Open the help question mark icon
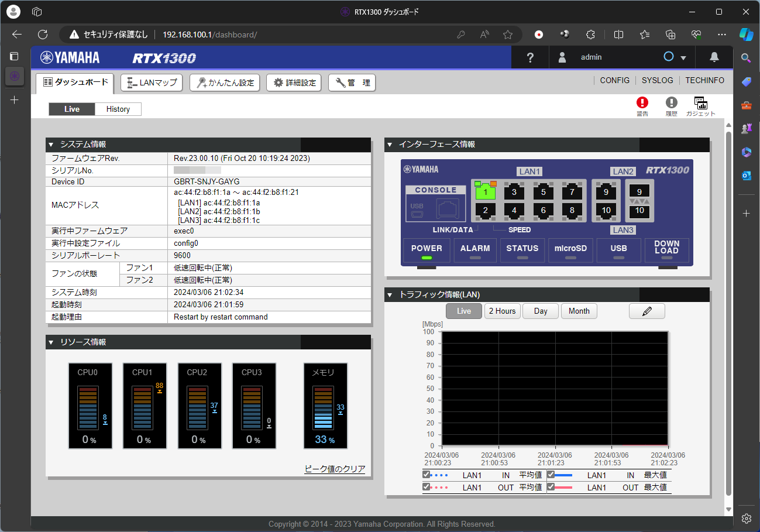 click(530, 57)
